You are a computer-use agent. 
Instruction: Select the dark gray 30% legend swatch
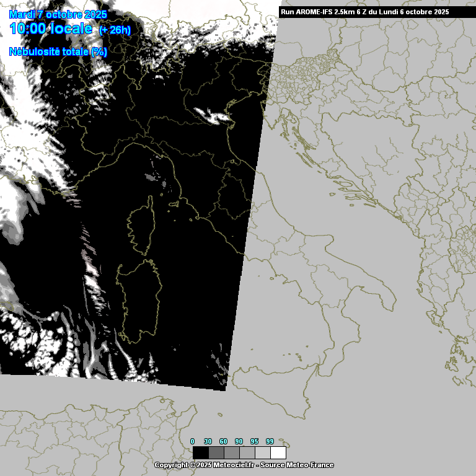click(x=216, y=452)
